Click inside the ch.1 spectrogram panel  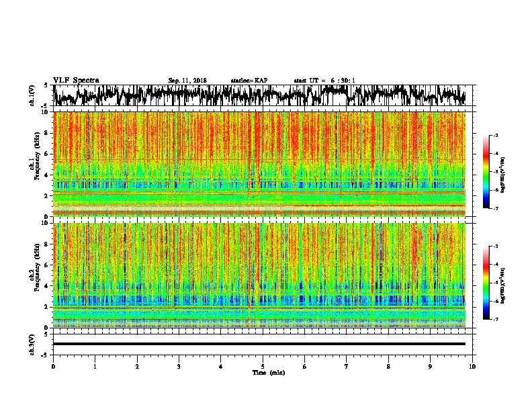259,164
